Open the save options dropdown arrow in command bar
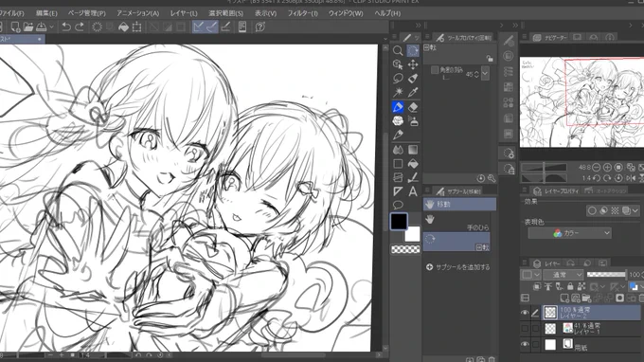This screenshot has width=644, height=362. tap(51, 27)
